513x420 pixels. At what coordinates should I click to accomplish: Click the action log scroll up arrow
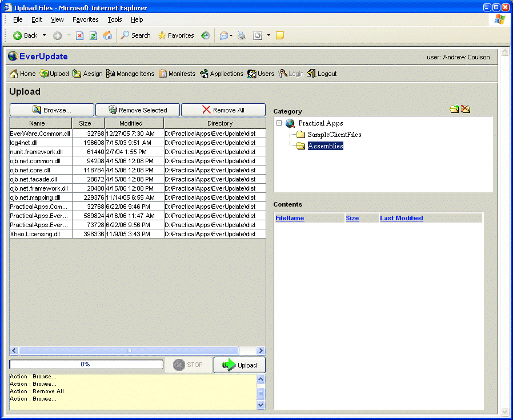260,379
